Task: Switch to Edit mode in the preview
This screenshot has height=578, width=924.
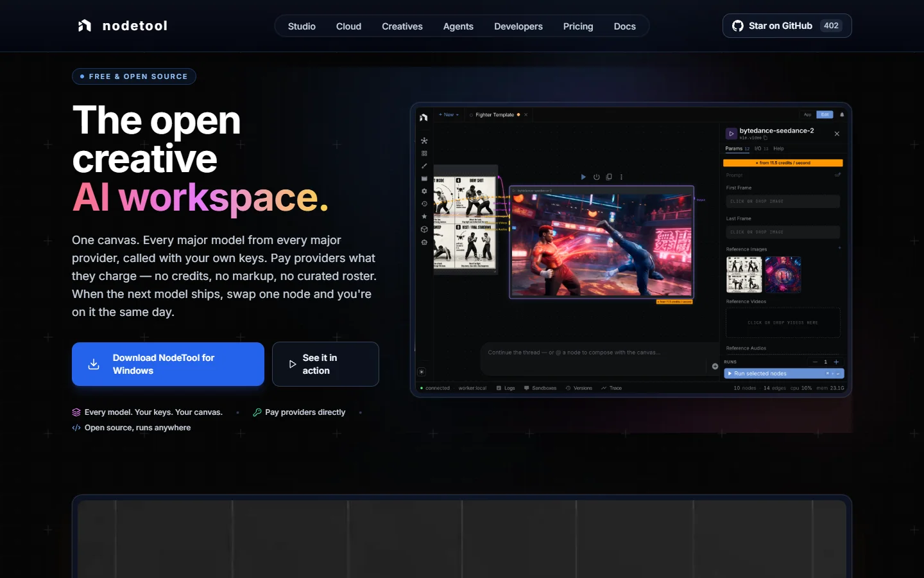Action: coord(825,114)
